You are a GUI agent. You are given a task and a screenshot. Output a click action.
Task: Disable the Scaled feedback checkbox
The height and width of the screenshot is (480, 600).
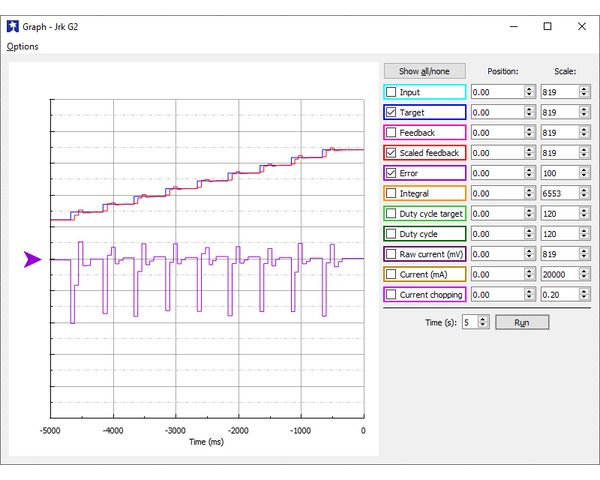pyautogui.click(x=391, y=153)
